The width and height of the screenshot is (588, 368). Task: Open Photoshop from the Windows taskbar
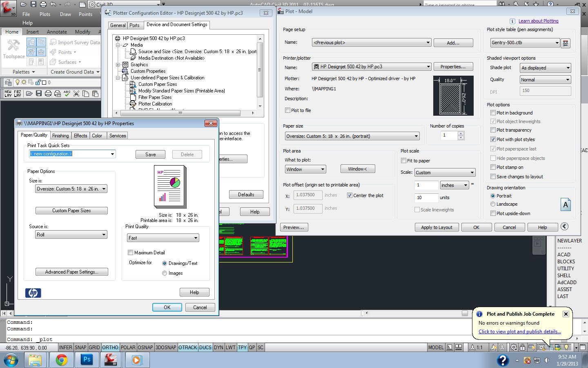tap(87, 359)
